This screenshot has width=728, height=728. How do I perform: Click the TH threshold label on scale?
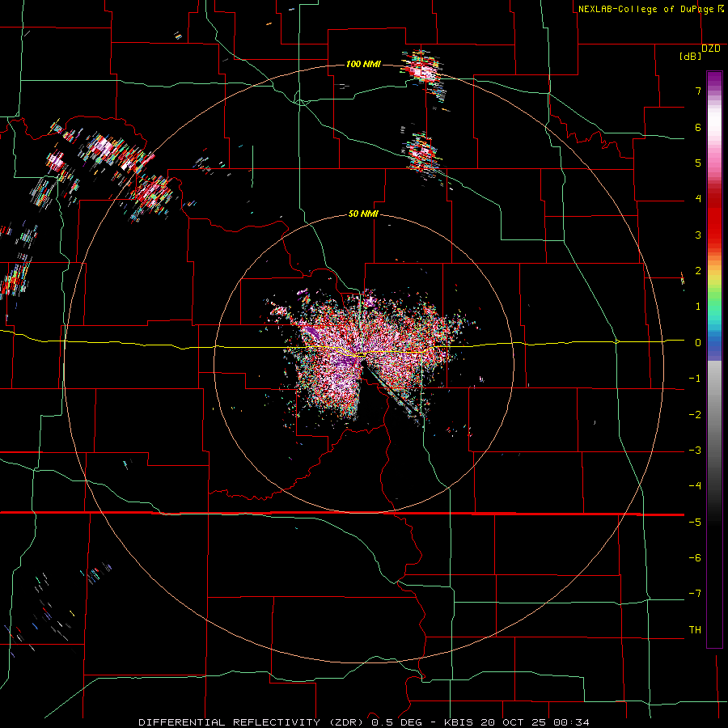(695, 629)
